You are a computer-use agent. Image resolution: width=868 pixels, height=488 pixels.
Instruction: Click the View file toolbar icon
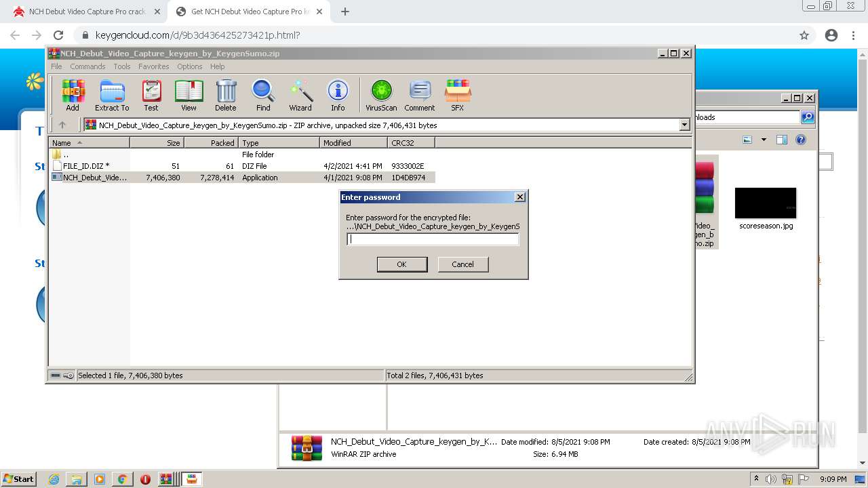coord(189,95)
